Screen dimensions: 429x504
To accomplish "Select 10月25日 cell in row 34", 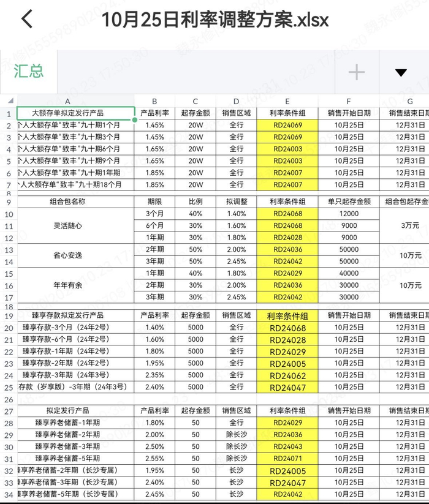I will click(x=349, y=494).
